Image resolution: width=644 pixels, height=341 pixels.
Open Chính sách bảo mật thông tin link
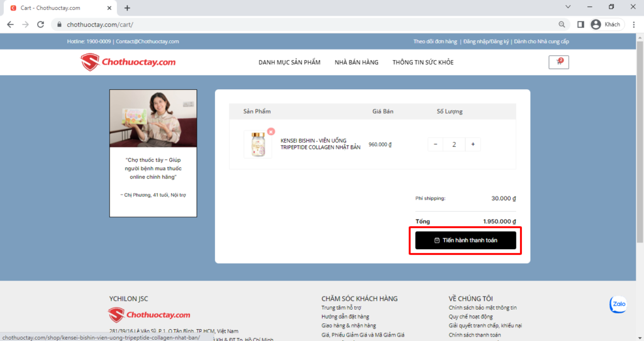[x=482, y=307]
